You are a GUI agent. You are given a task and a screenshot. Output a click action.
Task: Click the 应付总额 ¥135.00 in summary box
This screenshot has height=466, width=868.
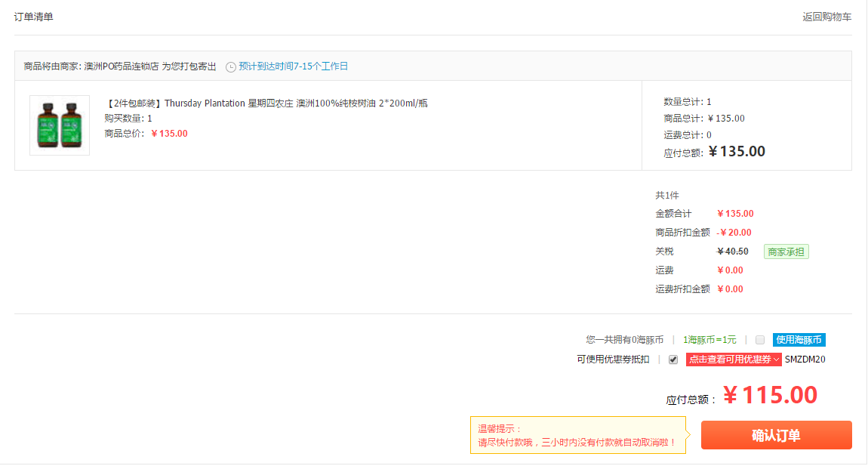click(737, 152)
